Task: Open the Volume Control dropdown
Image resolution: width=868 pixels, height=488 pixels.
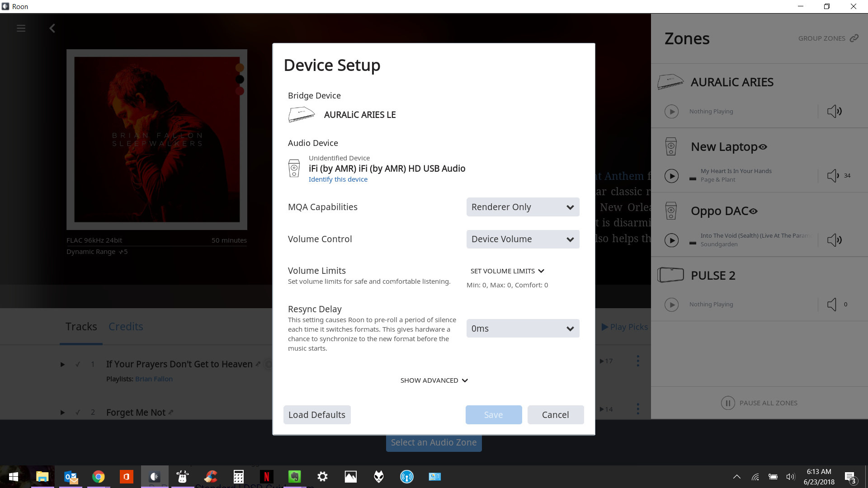Action: pyautogui.click(x=523, y=239)
